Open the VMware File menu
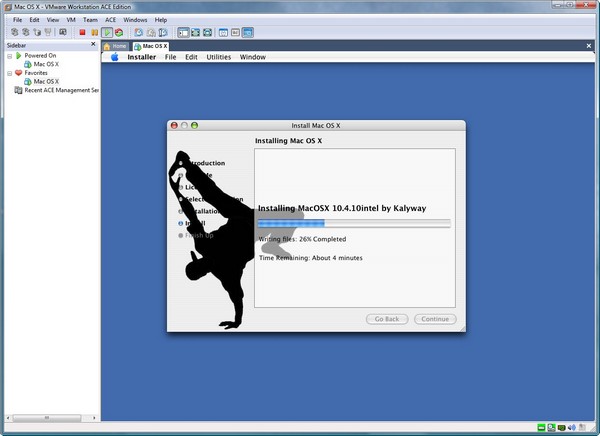Viewport: 600px width, 436px height. pyautogui.click(x=18, y=20)
